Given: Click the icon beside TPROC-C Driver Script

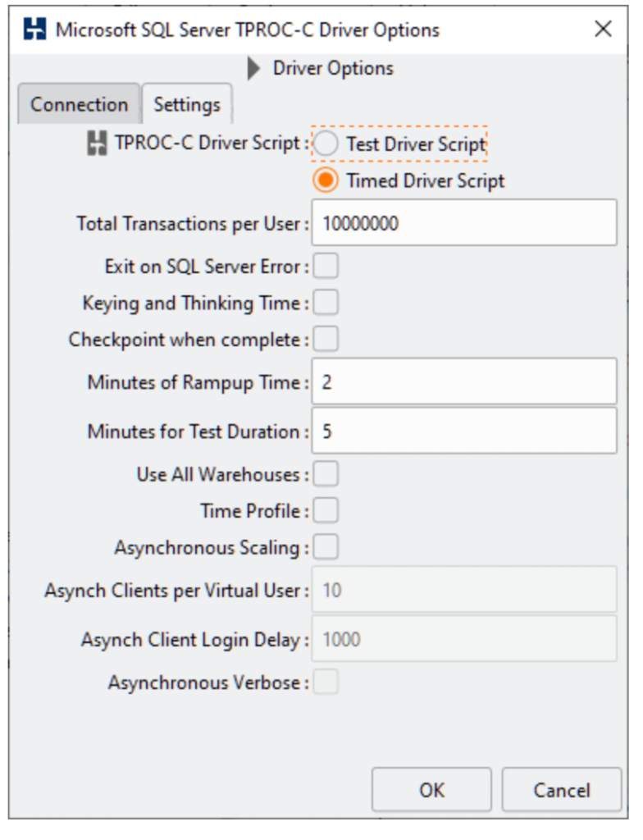Looking at the screenshot, I should [x=98, y=144].
